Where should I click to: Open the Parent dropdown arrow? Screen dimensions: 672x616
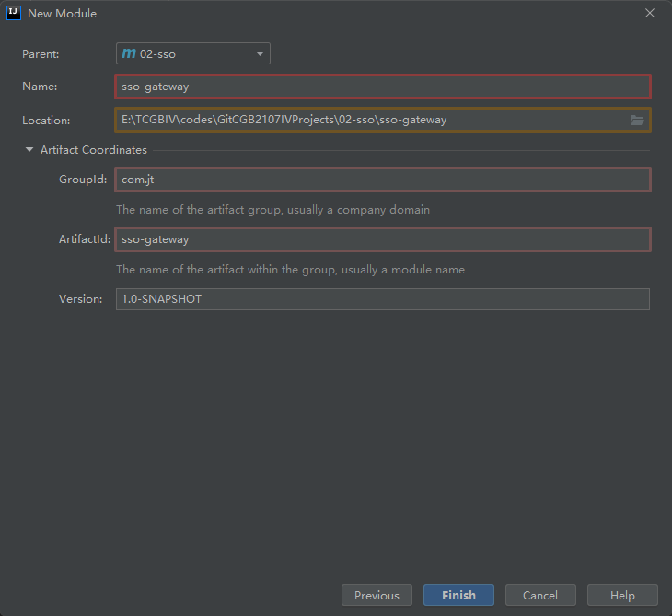pyautogui.click(x=260, y=54)
